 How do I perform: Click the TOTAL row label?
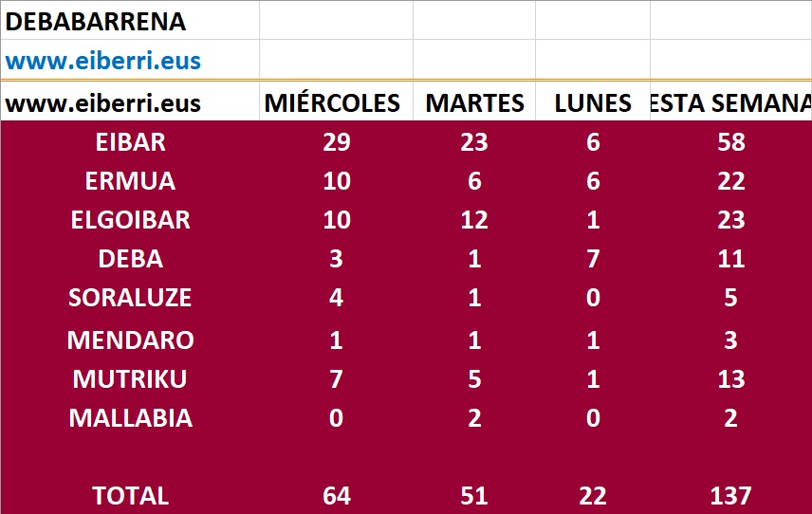click(130, 495)
